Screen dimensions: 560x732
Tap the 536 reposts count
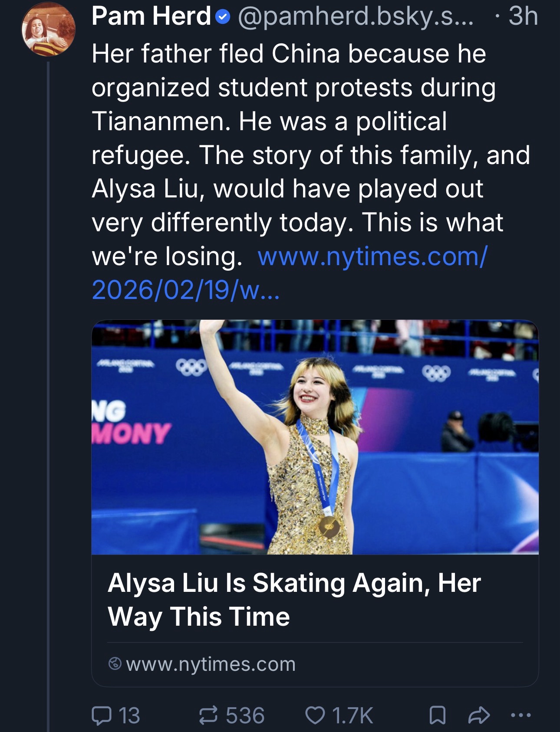[x=245, y=715]
